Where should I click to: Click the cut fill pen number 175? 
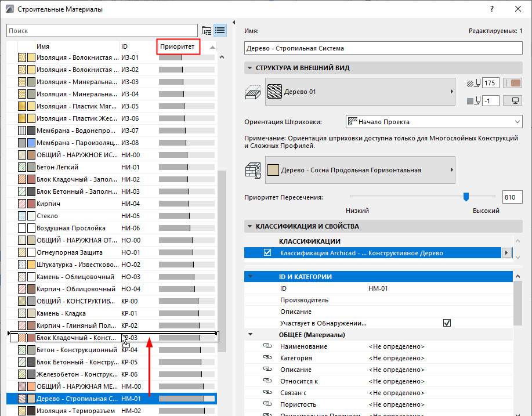click(491, 83)
